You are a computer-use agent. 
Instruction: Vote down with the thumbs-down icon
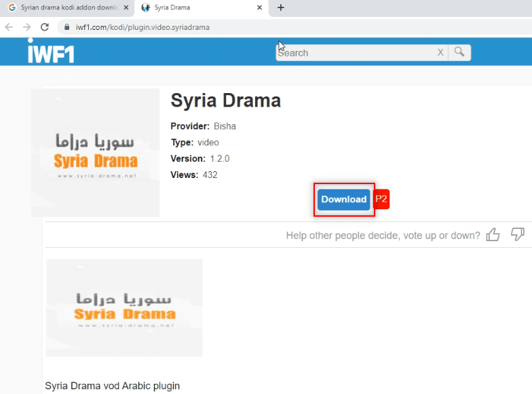518,234
